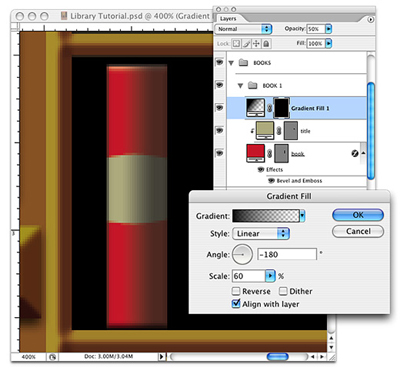Viewport: 400px width, 378px height.
Task: Enable Reverse checkbox
Action: click(x=236, y=291)
